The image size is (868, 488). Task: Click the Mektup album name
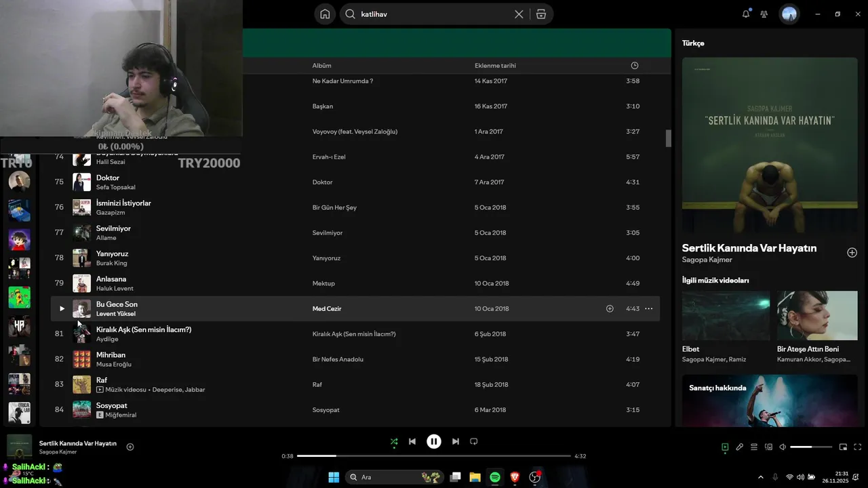[x=323, y=283]
